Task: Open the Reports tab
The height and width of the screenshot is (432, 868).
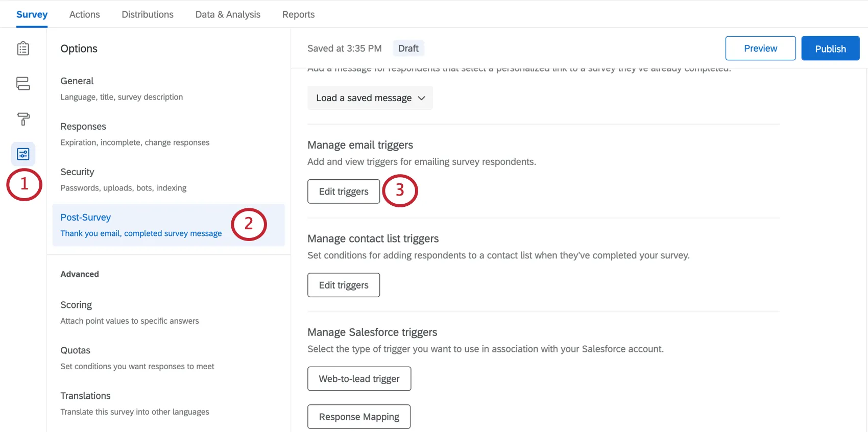Action: (298, 14)
